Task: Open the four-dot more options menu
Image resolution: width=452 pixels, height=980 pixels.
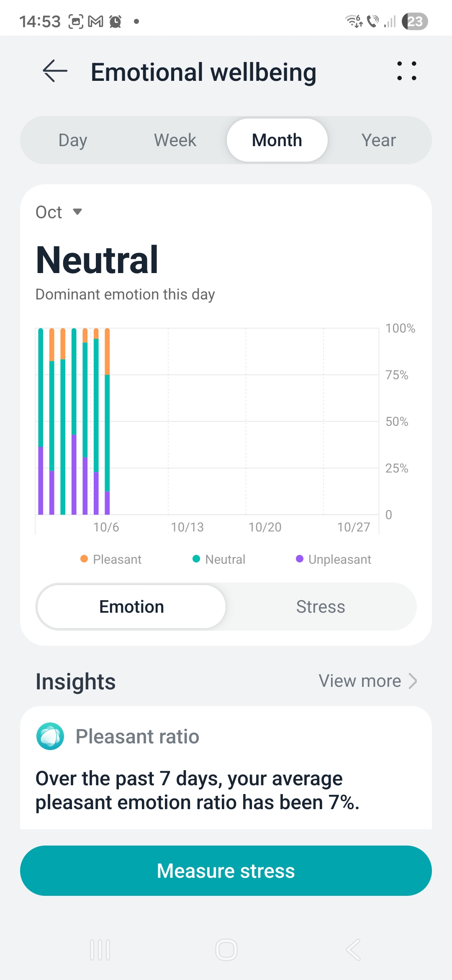Action: [x=406, y=71]
